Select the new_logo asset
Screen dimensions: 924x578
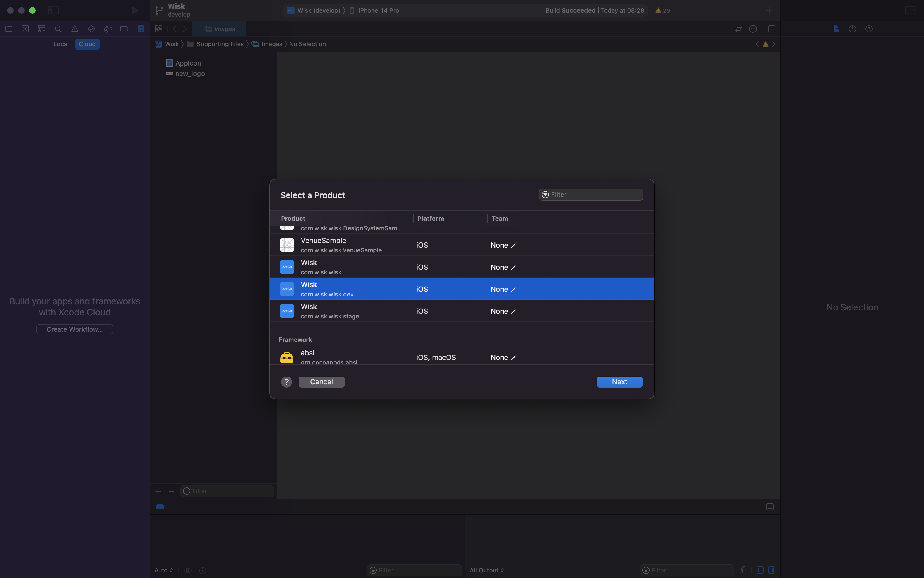pos(185,73)
